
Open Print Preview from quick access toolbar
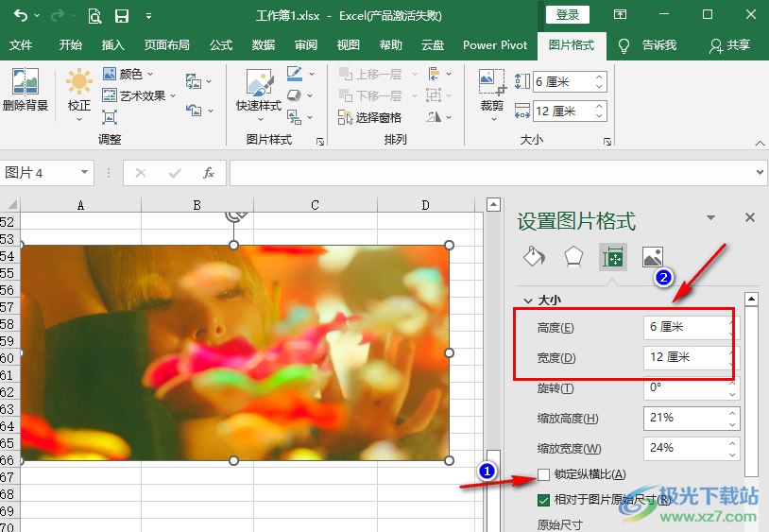point(94,16)
